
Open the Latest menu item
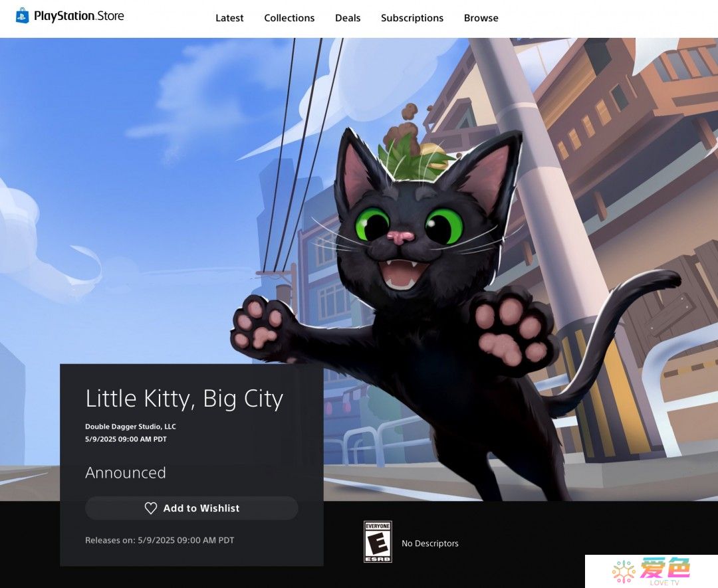tap(229, 18)
